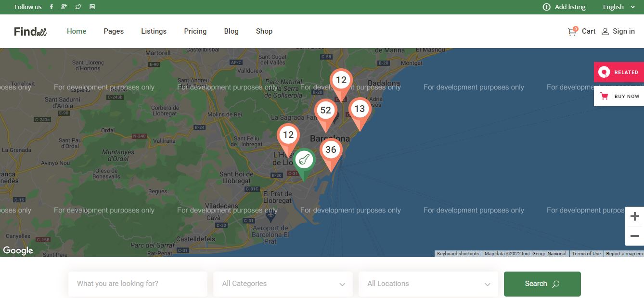Zoom out the map using minus control
The image size is (644, 298).
point(634,235)
